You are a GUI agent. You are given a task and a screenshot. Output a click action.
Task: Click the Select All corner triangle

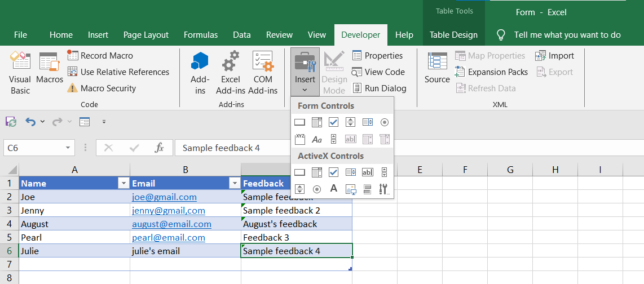pyautogui.click(x=12, y=170)
